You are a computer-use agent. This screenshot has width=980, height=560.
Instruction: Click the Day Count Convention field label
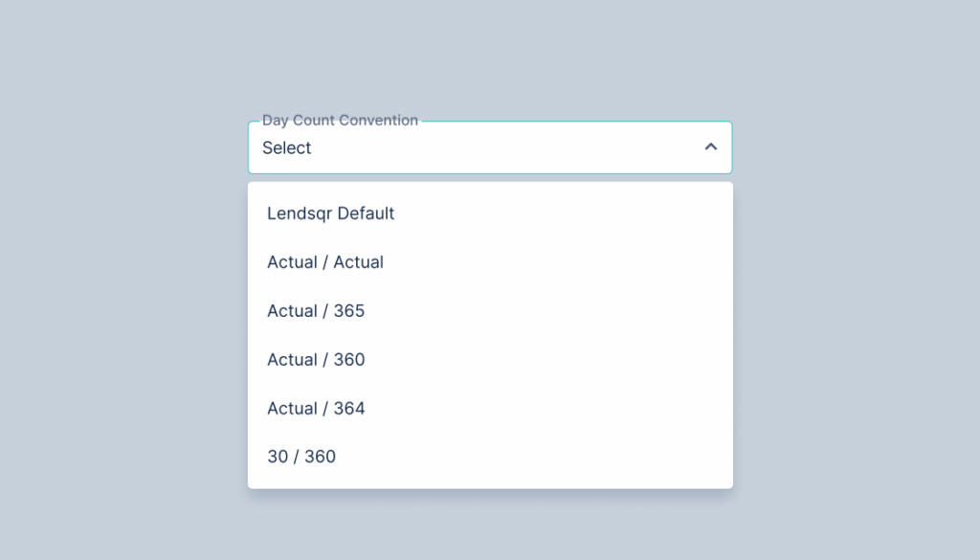[x=340, y=121]
